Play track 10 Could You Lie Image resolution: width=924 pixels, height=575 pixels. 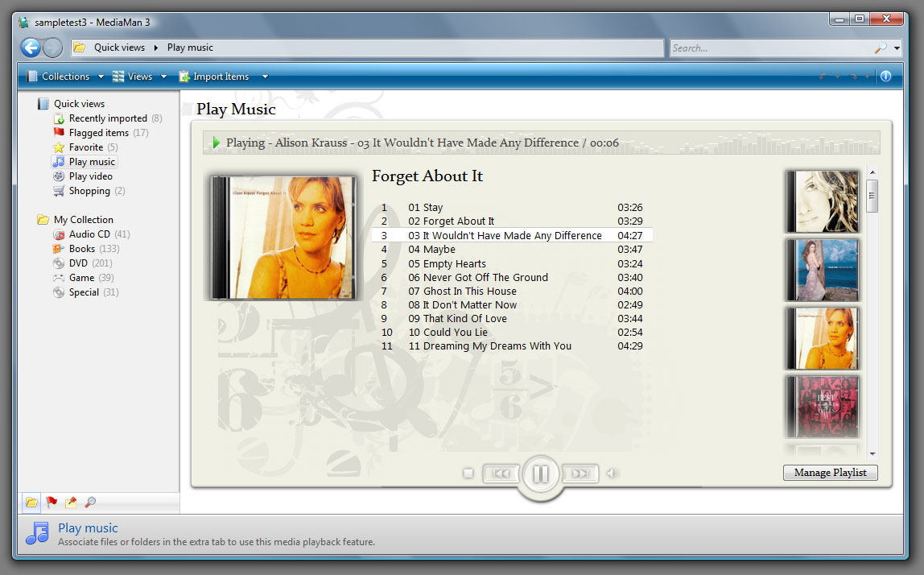pyautogui.click(x=512, y=332)
